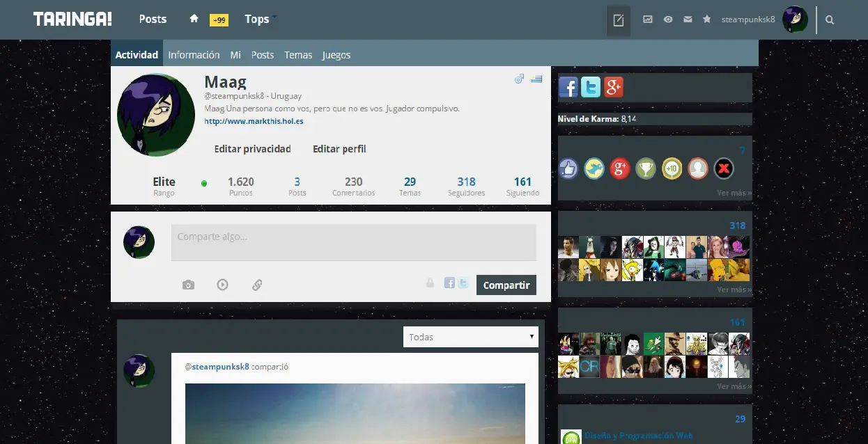Click Editar perfil
This screenshot has height=444, width=868.
click(x=339, y=149)
